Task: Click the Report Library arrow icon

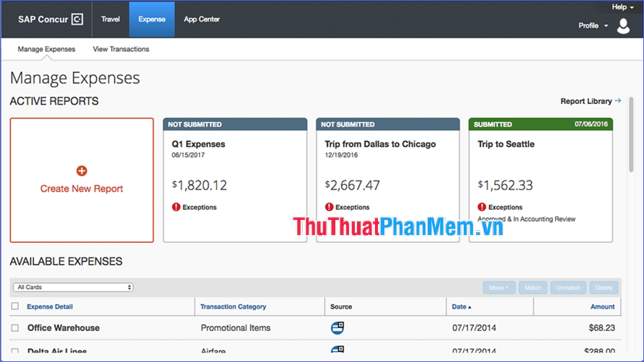Action: 618,101
